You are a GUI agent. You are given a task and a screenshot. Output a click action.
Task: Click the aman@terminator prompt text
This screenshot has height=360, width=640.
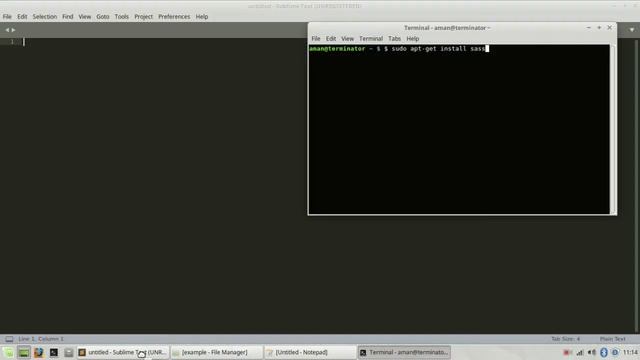pos(337,49)
